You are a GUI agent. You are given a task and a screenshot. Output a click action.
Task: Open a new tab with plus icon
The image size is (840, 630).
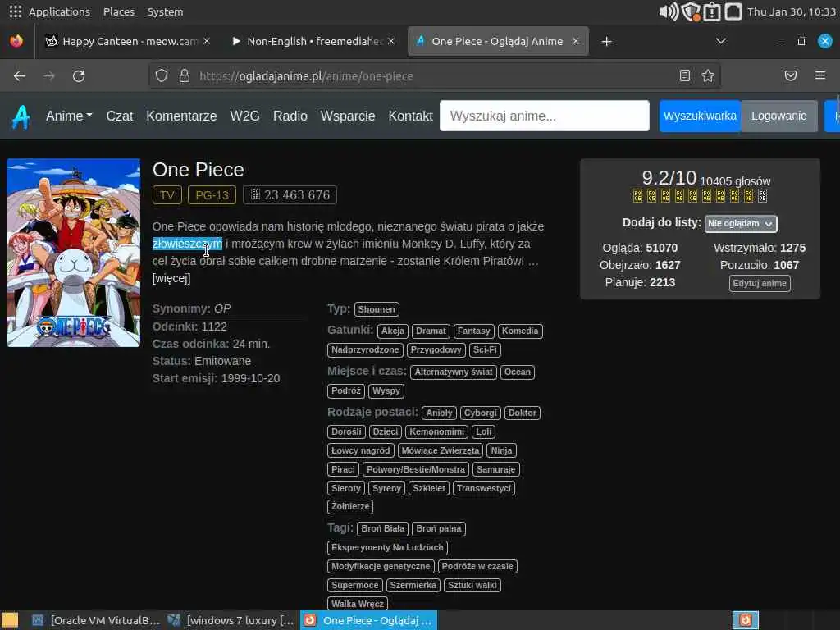coord(606,41)
